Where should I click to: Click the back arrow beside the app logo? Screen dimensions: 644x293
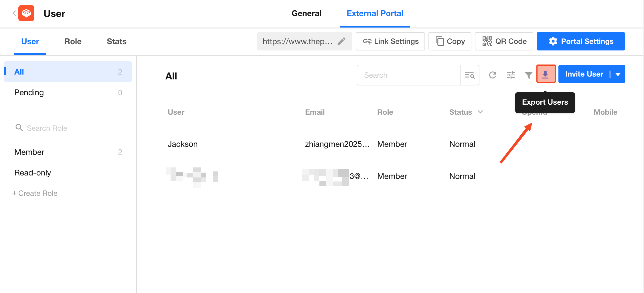[14, 13]
